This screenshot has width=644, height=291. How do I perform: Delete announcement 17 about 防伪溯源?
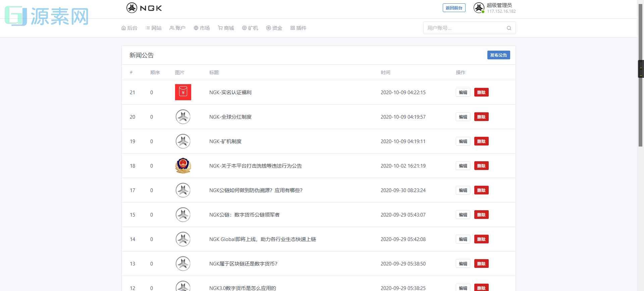[x=481, y=190]
